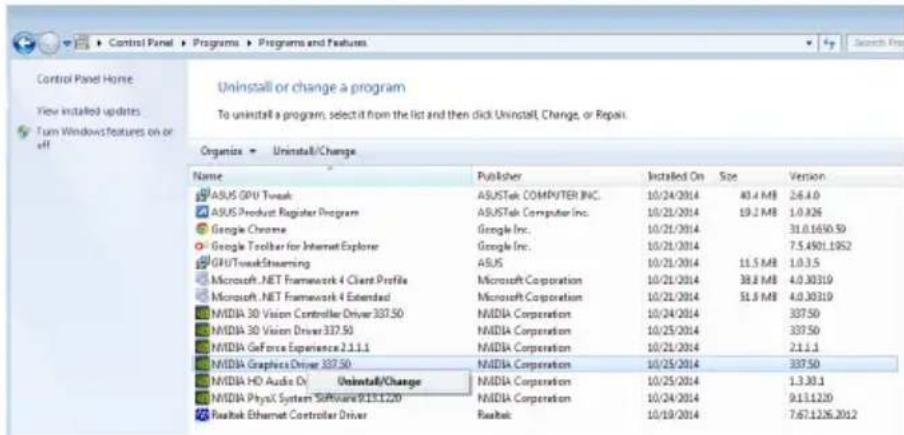
Task: Open the recent pages dropdown beside navigation arrows
Action: [x=65, y=43]
